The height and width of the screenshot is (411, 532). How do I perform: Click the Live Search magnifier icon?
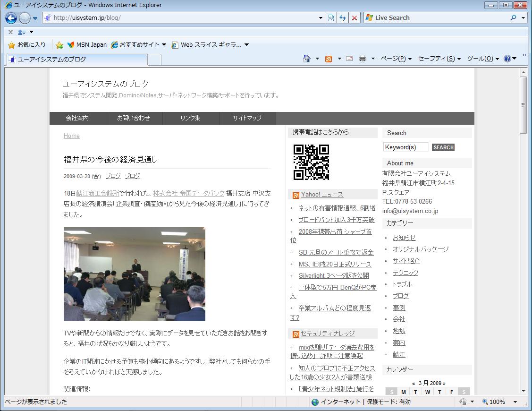click(x=513, y=17)
